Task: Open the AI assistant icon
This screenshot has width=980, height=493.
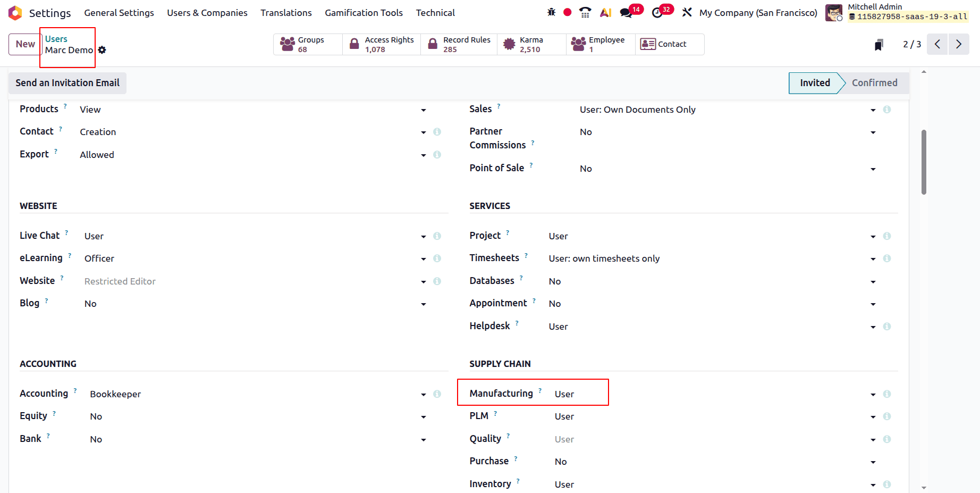Action: point(605,12)
